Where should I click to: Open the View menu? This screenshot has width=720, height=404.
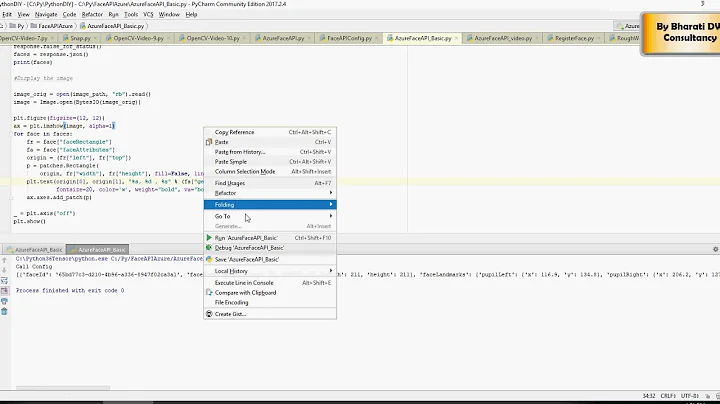coord(23,14)
